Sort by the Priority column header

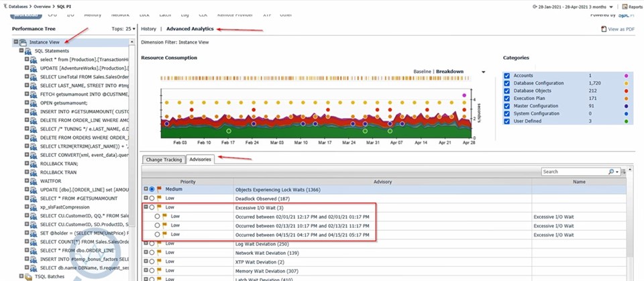[x=188, y=182]
